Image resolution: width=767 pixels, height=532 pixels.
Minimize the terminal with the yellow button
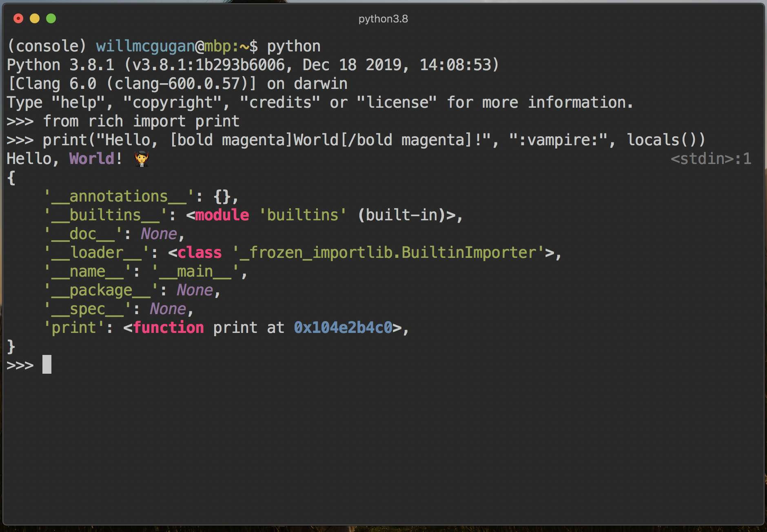coord(35,18)
